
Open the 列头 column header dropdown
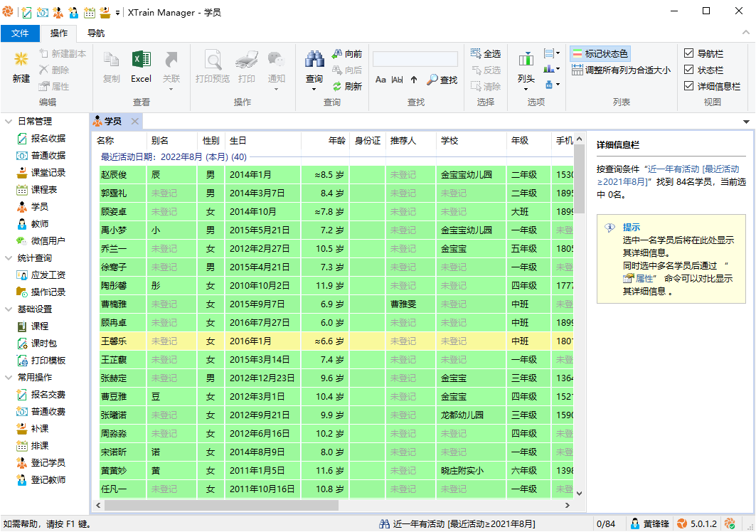coord(526,70)
